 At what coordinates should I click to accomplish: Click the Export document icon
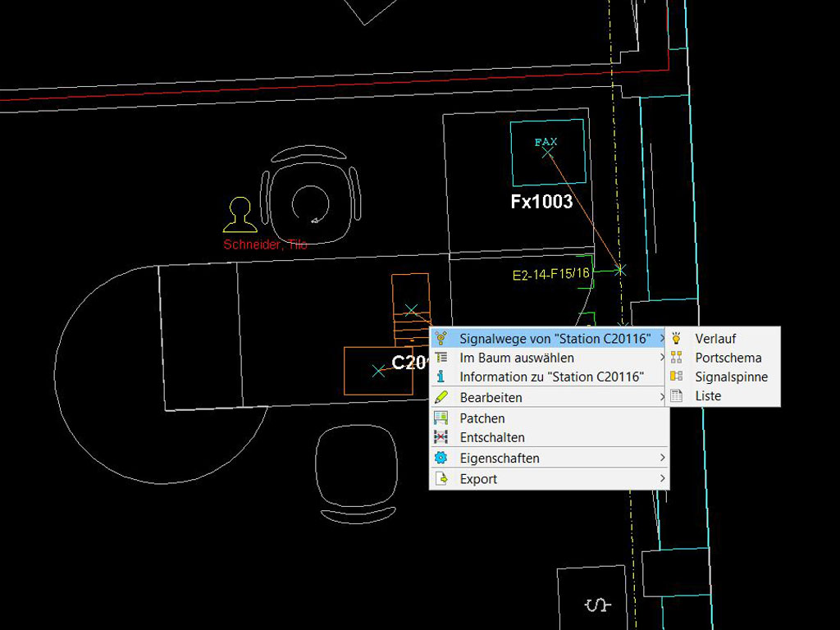(x=441, y=478)
